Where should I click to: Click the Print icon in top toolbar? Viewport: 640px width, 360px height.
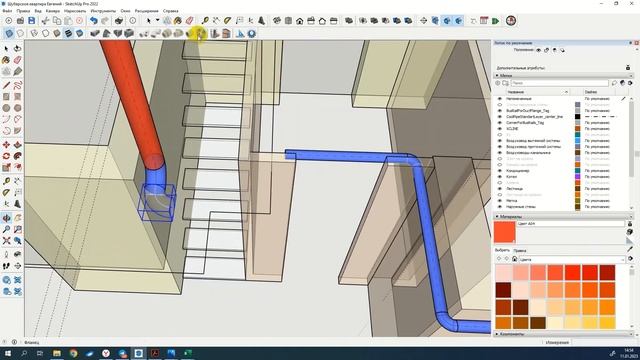pos(119,20)
